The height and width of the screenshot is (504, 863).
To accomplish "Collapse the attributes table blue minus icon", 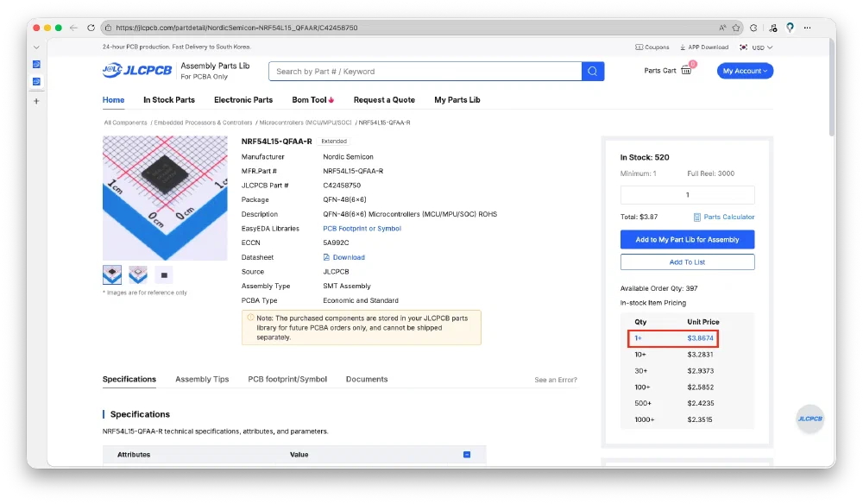I will 467,455.
